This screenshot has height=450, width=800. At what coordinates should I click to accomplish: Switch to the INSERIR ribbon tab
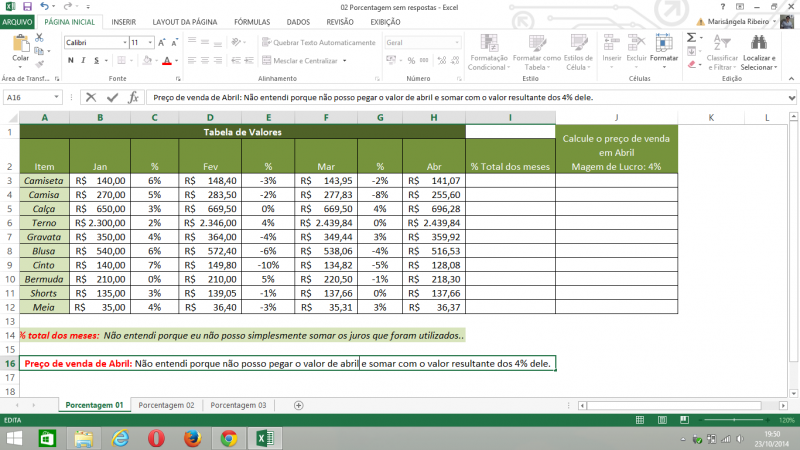[123, 22]
